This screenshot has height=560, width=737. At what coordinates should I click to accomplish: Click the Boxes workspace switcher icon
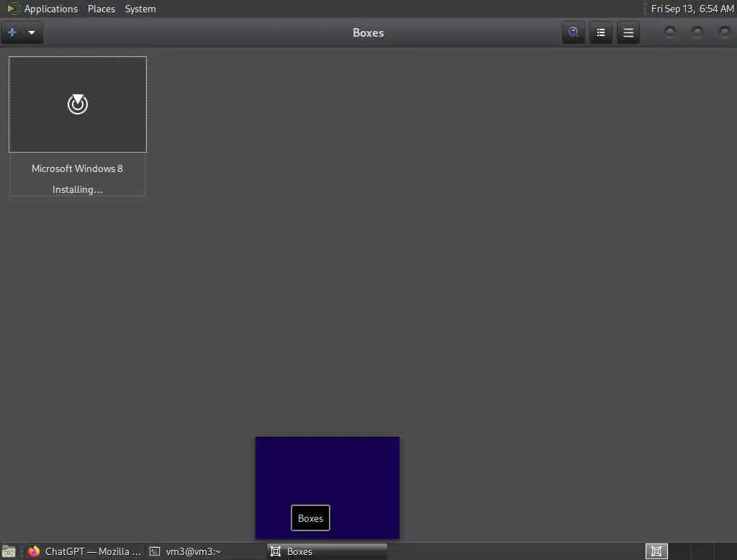[656, 551]
